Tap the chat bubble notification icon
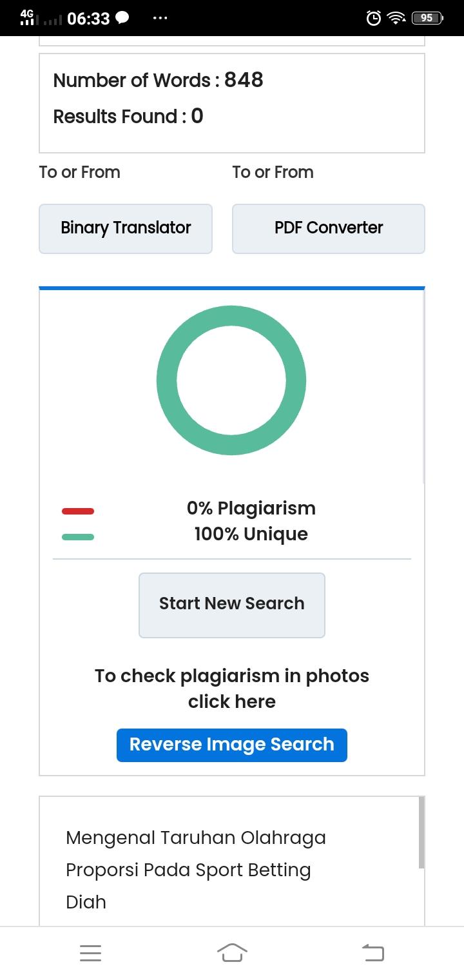 click(x=122, y=18)
